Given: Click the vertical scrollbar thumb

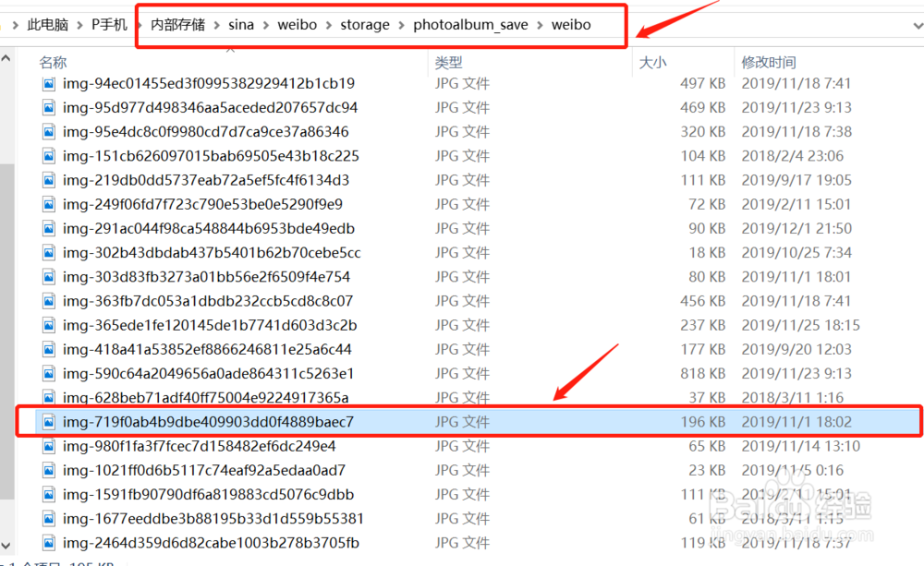Looking at the screenshot, I should coord(6,331).
